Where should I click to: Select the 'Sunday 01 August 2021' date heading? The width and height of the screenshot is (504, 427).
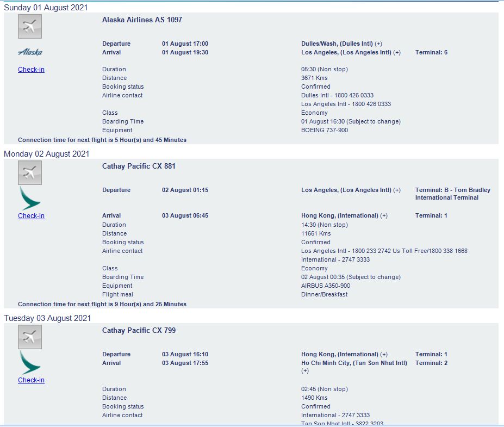(46, 8)
